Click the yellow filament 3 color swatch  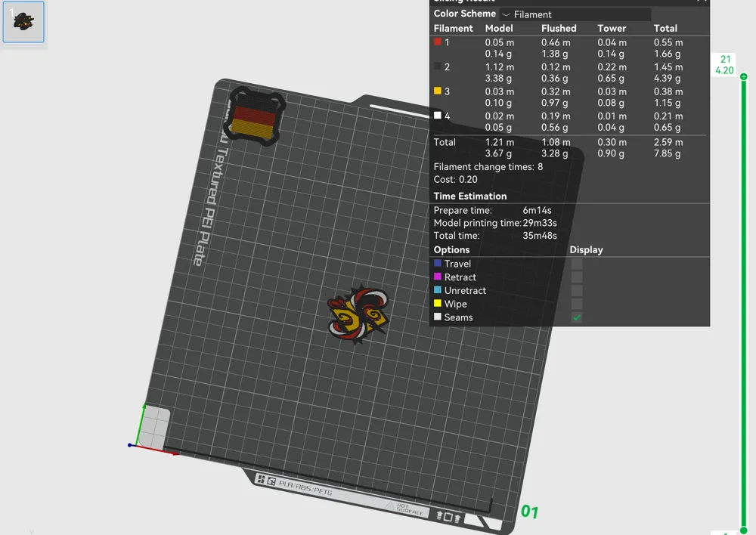coord(438,91)
